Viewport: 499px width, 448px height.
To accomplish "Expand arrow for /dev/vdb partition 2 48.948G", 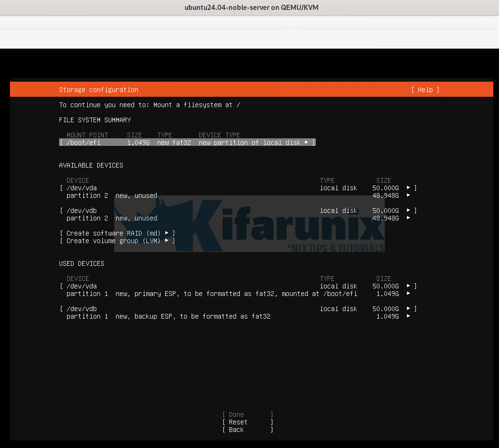I will (x=408, y=218).
